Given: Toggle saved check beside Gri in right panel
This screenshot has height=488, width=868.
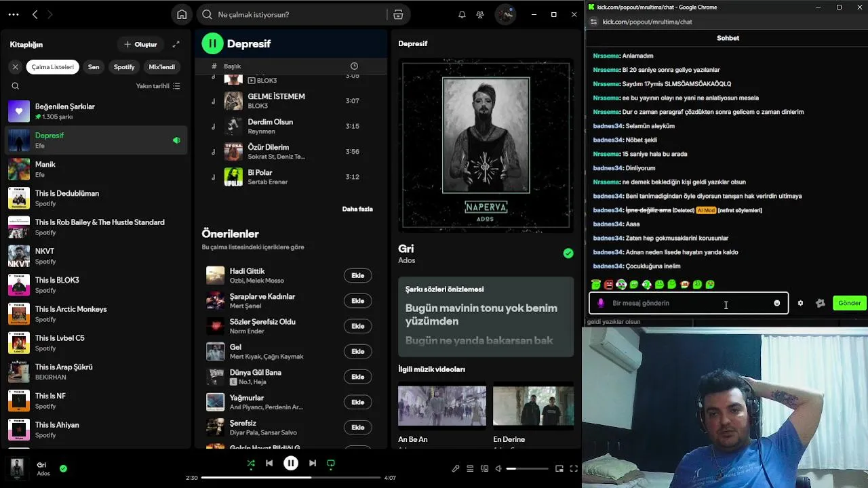Looking at the screenshot, I should (568, 253).
